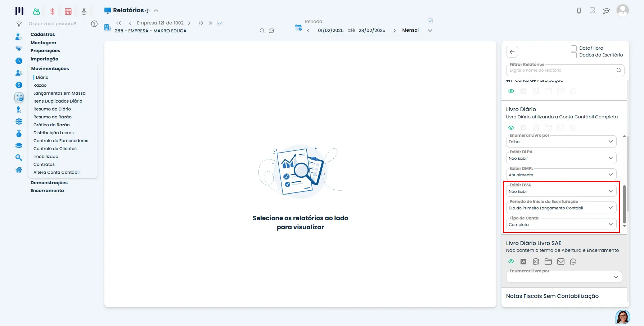This screenshot has height=326, width=644.
Task: Click the filter funnel icon
Action: tap(19, 24)
